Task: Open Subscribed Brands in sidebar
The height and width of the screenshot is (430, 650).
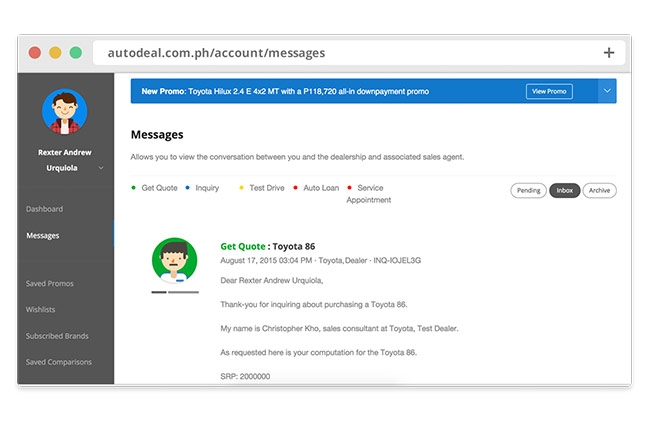Action: (57, 336)
